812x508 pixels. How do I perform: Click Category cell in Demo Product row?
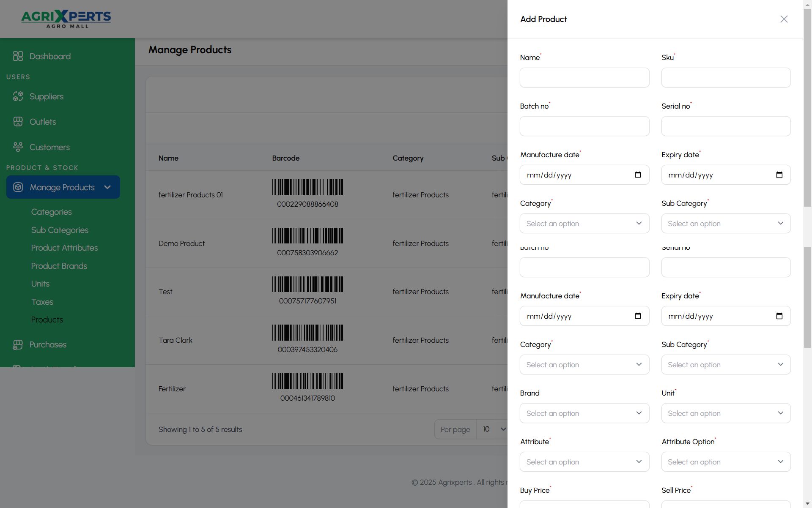pos(420,243)
